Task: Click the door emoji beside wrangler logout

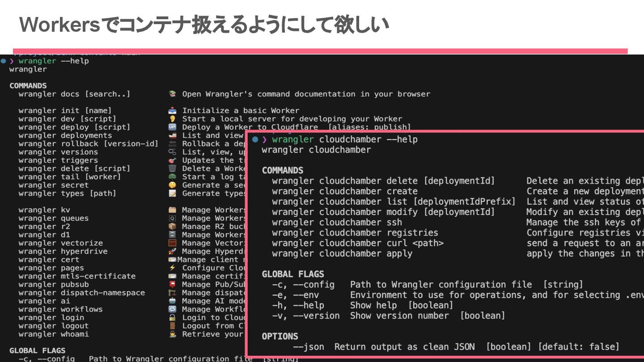Action: point(172,326)
